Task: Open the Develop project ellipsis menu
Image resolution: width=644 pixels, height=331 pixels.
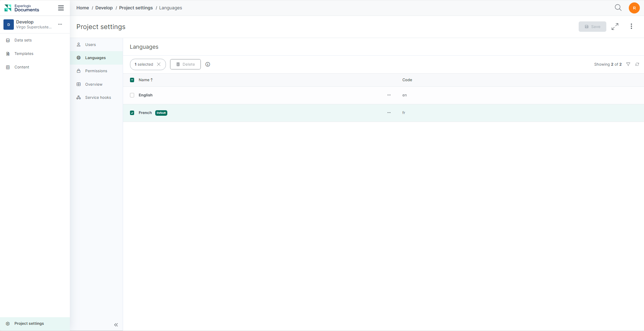Action: tap(60, 24)
